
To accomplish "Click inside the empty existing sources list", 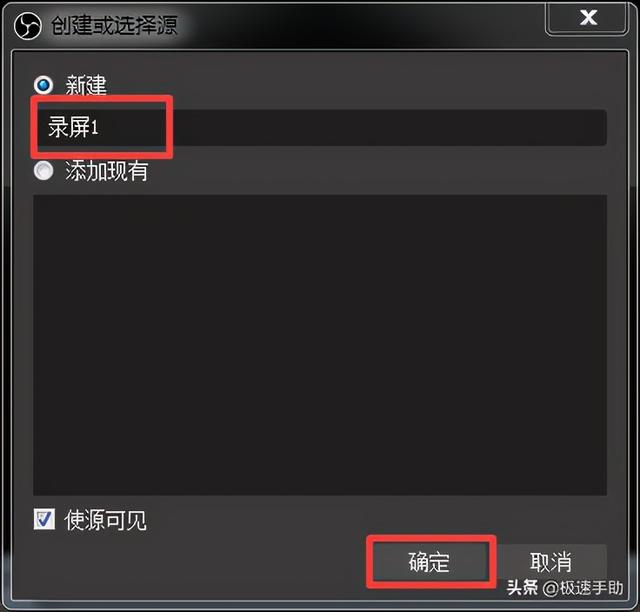I will [320, 345].
